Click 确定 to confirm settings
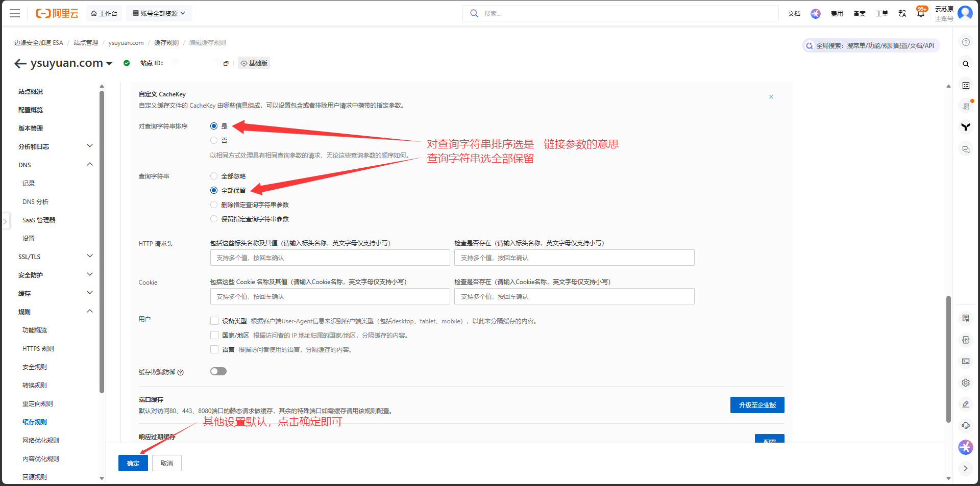This screenshot has height=486, width=980. point(133,463)
